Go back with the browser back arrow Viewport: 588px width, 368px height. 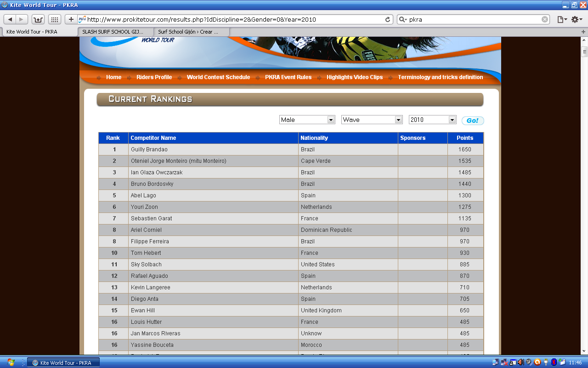(x=10, y=19)
